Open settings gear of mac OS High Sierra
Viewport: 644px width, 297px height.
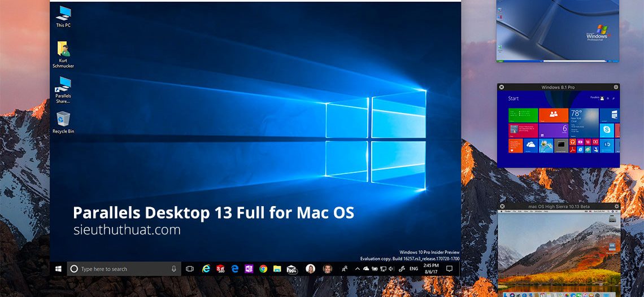click(617, 206)
